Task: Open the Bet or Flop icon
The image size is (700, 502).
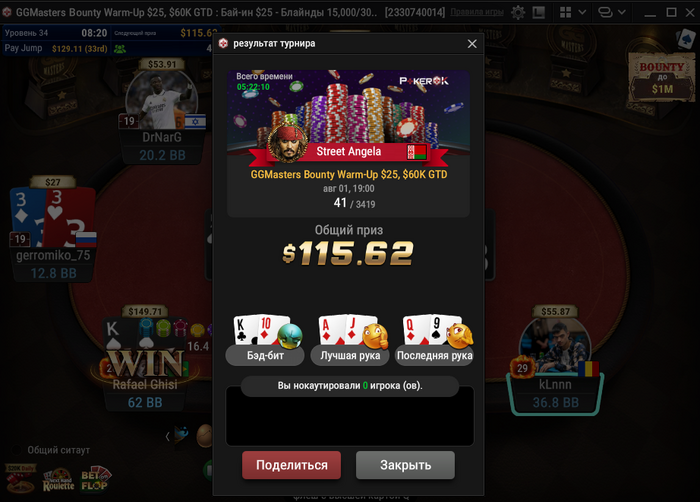Action: tap(95, 479)
